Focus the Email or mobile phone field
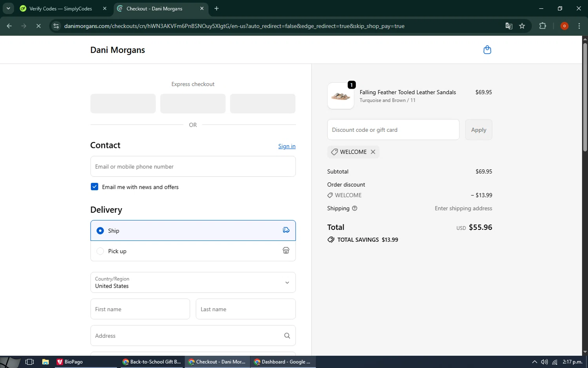This screenshot has width=588, height=368. click(x=193, y=166)
